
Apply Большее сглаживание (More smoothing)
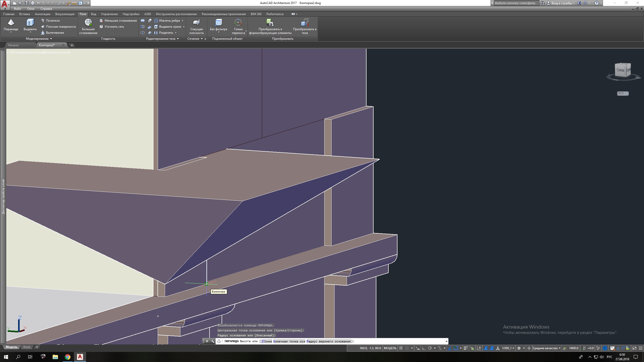88,23
